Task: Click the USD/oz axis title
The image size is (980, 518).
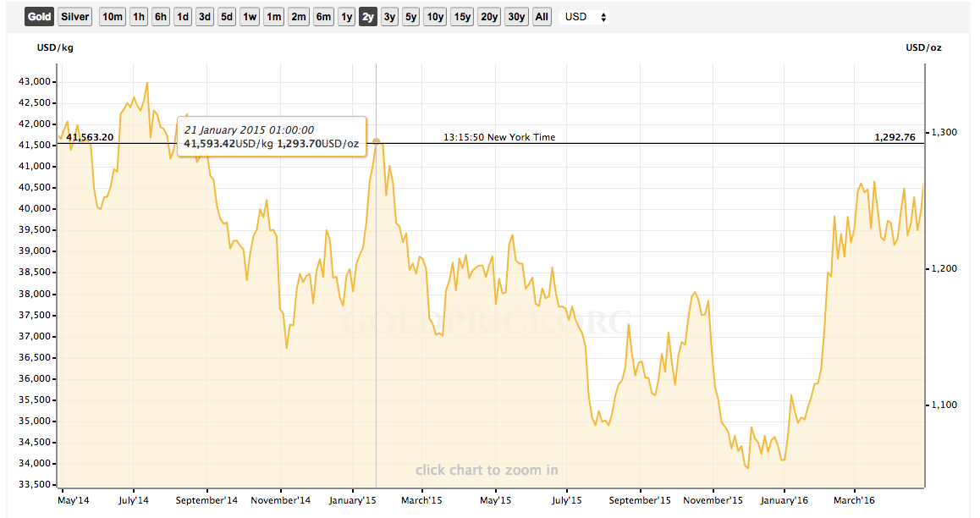Action: pos(924,47)
